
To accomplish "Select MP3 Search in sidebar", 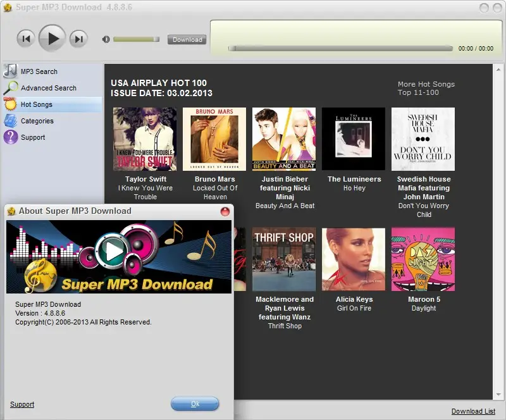I will 39,71.
